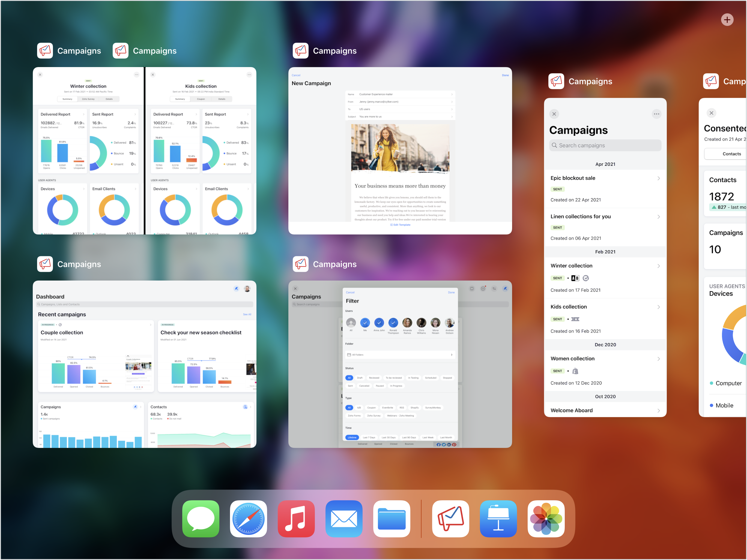Open Safari from the dock
Image resolution: width=747 pixels, height=560 pixels.
249,519
